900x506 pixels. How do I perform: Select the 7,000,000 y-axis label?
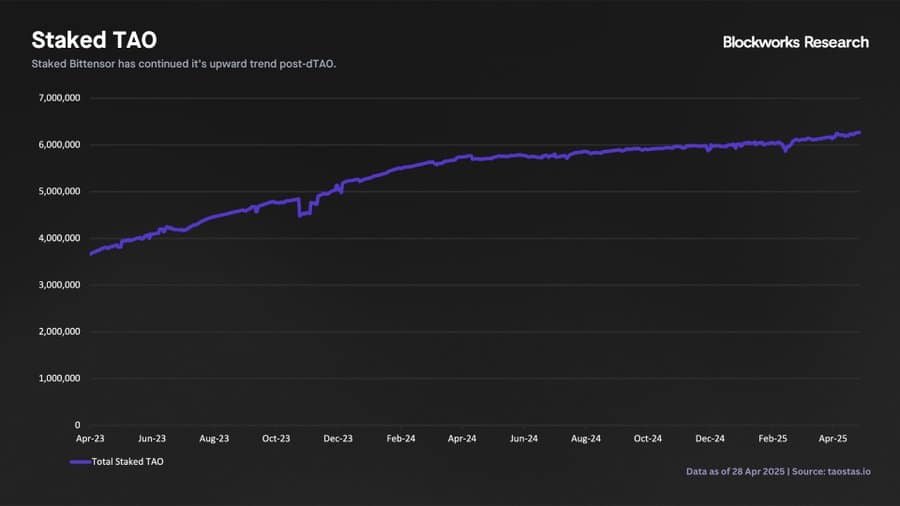point(59,98)
